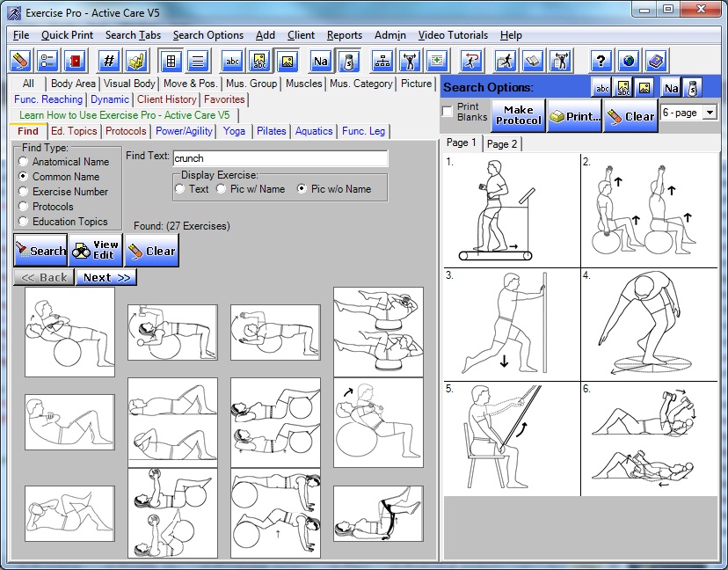Select the wall lunge exercise numbered 3

[x=512, y=325]
